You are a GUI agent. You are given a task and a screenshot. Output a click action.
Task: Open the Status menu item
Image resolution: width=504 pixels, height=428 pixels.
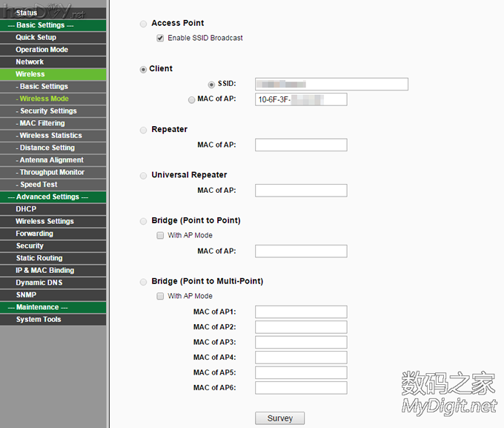coord(27,13)
